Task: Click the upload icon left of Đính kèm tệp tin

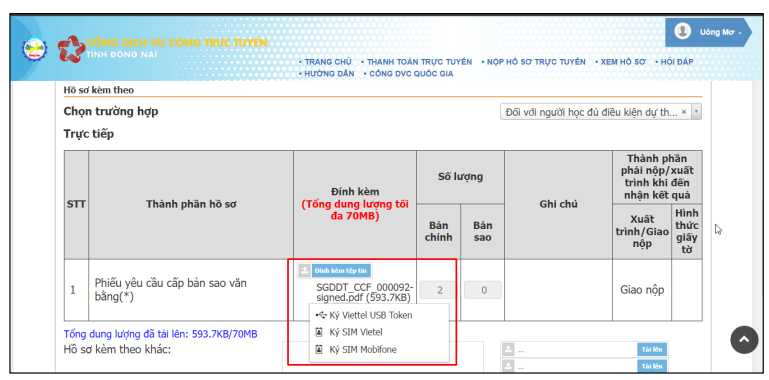Action: [x=305, y=271]
